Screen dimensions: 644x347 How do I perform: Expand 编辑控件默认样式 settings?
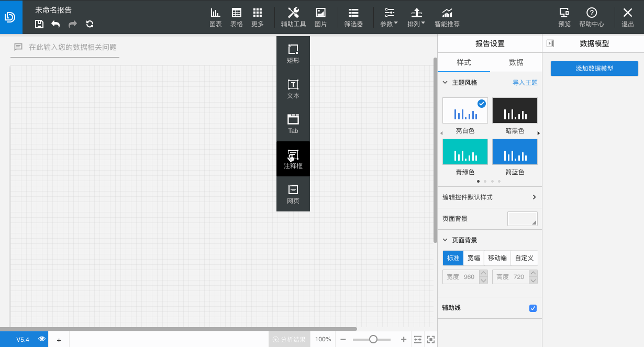(x=490, y=197)
